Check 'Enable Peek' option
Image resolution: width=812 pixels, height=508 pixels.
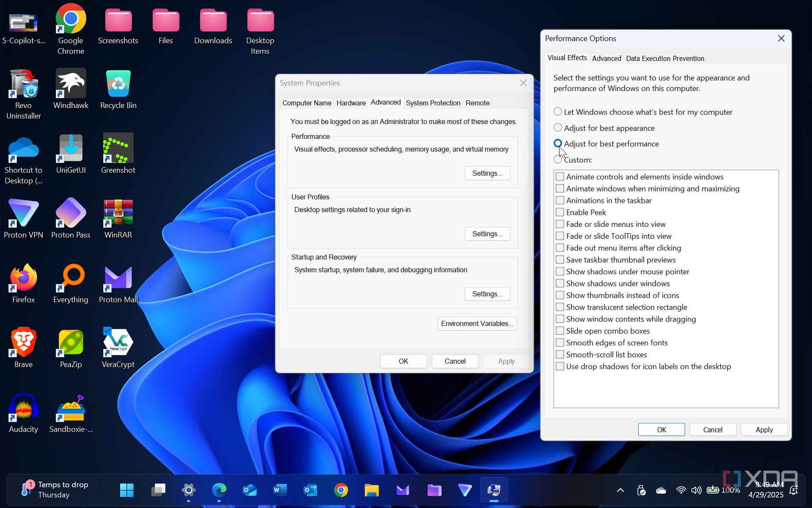pyautogui.click(x=560, y=212)
